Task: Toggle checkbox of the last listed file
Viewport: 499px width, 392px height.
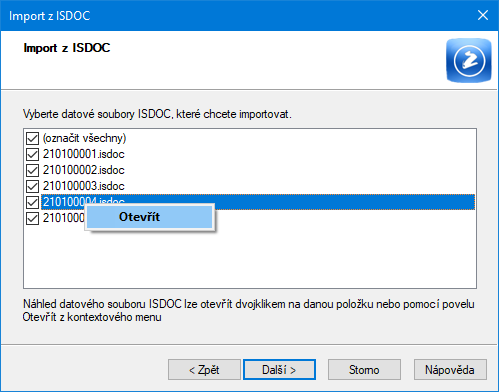Action: pos(32,218)
